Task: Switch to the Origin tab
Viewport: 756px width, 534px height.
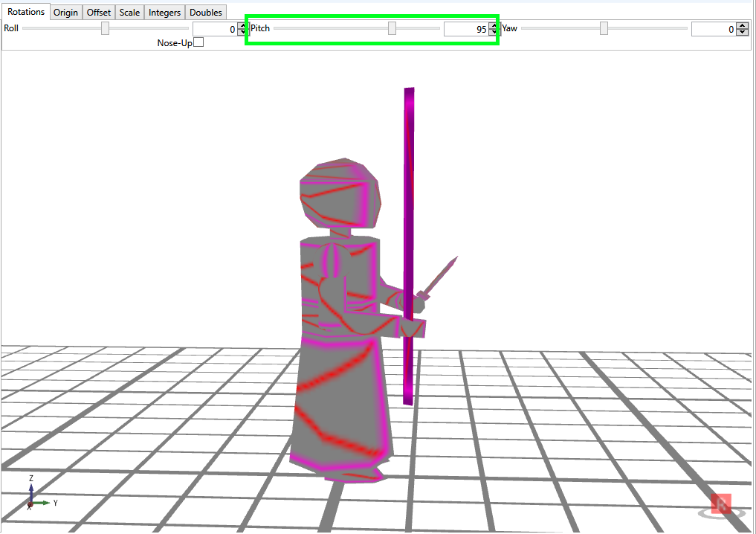Action: 65,13
